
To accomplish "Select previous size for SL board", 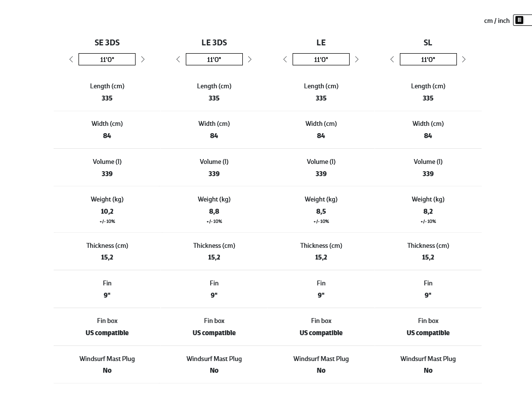I will pyautogui.click(x=392, y=60).
